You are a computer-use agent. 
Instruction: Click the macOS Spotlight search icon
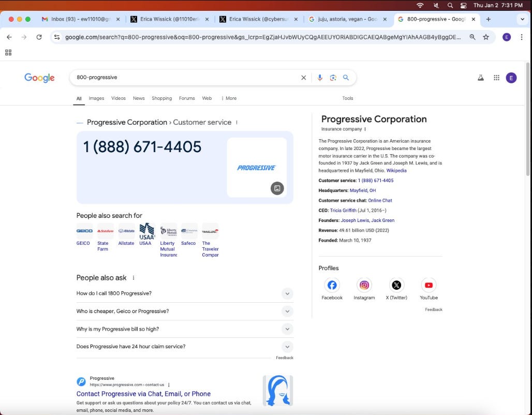pos(450,5)
